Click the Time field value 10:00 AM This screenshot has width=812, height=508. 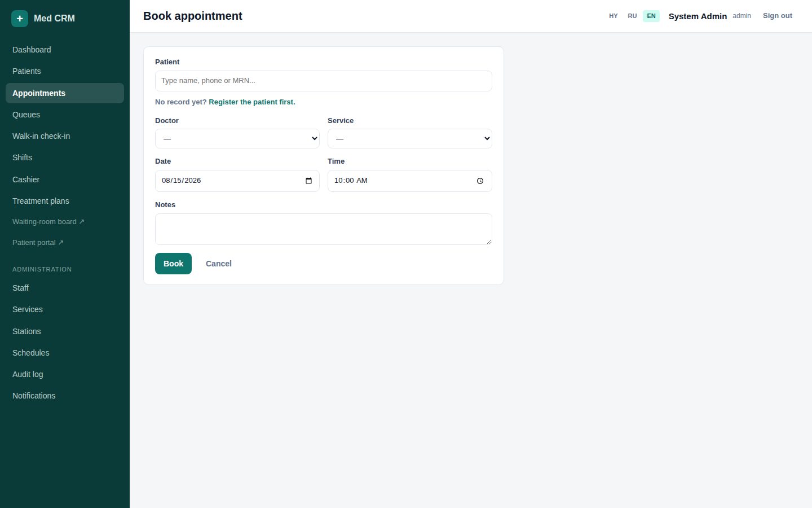tap(351, 181)
